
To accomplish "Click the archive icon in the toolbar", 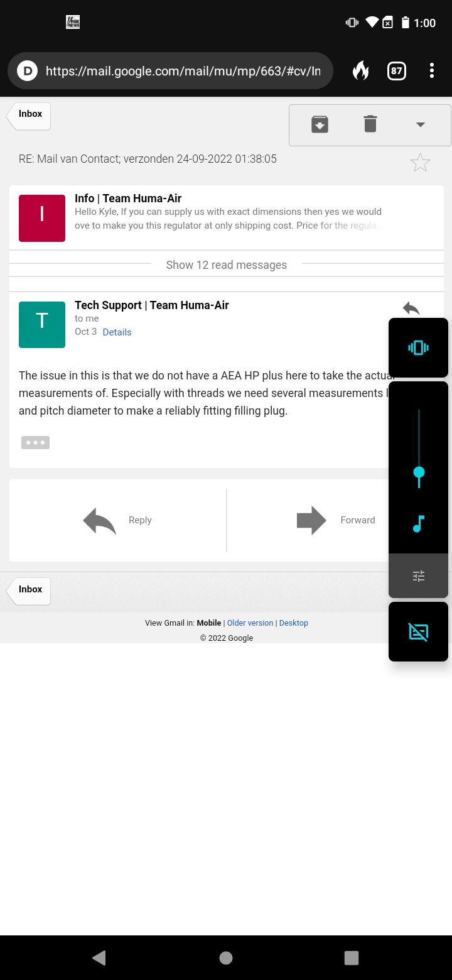I will pyautogui.click(x=320, y=124).
